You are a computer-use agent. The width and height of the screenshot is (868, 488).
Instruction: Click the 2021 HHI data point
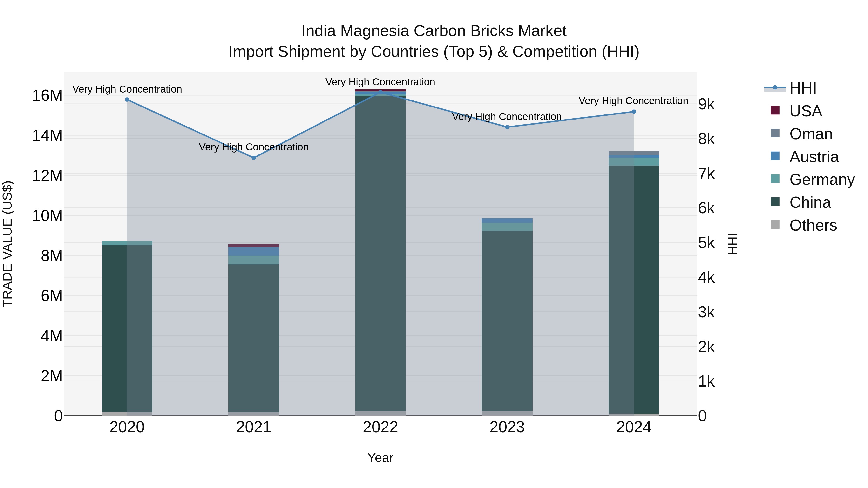click(x=254, y=158)
